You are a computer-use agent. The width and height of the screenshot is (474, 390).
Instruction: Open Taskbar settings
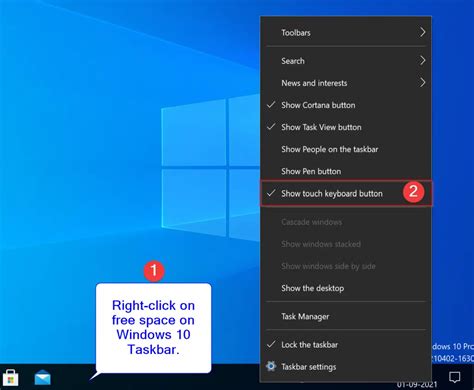tap(346, 366)
